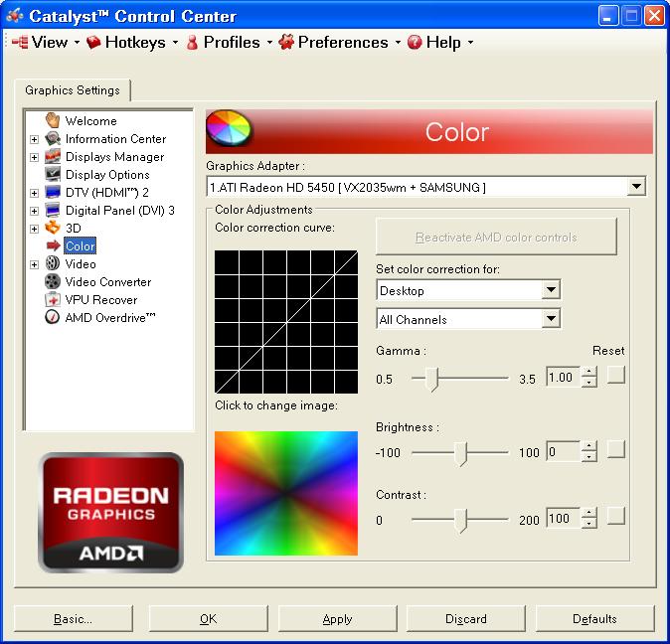
Task: Click the VPU Recover first-aid icon
Action: tap(53, 299)
